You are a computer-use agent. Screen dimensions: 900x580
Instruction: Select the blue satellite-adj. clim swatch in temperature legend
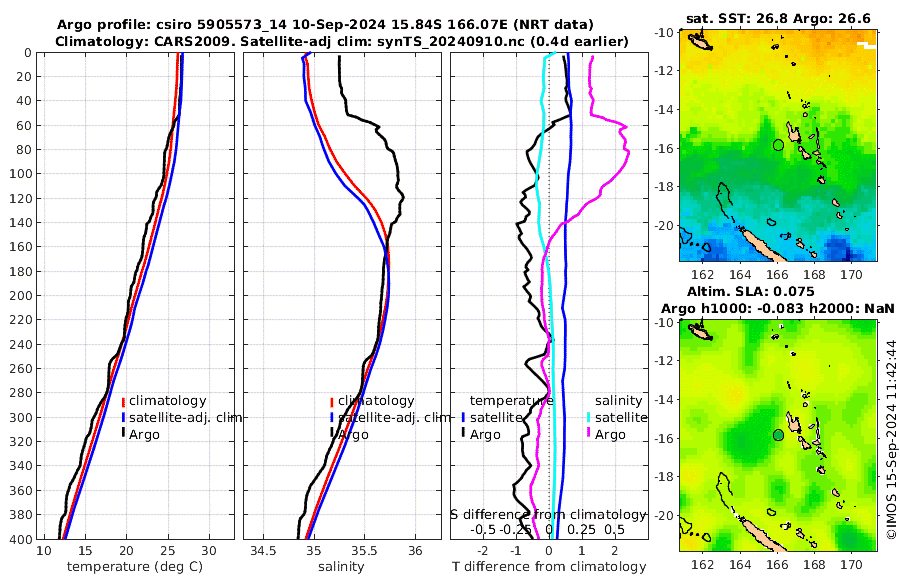pos(123,417)
